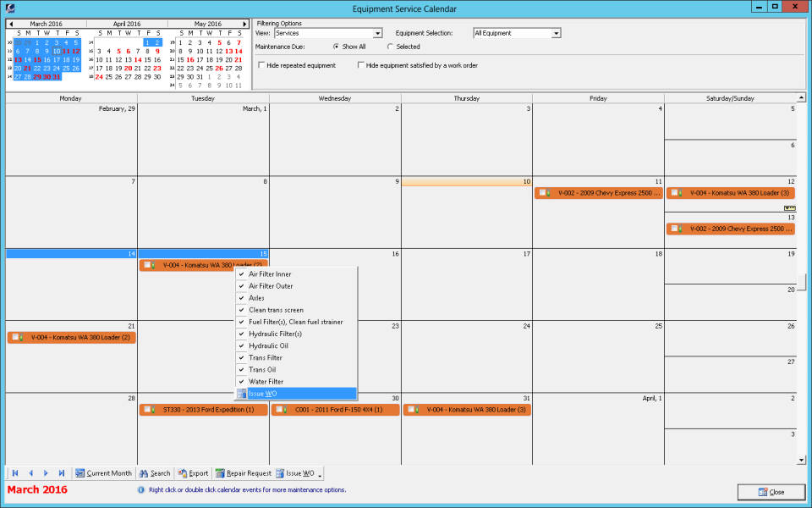Check Hide equipment satisfied by a work order
The width and height of the screenshot is (812, 508).
[361, 64]
